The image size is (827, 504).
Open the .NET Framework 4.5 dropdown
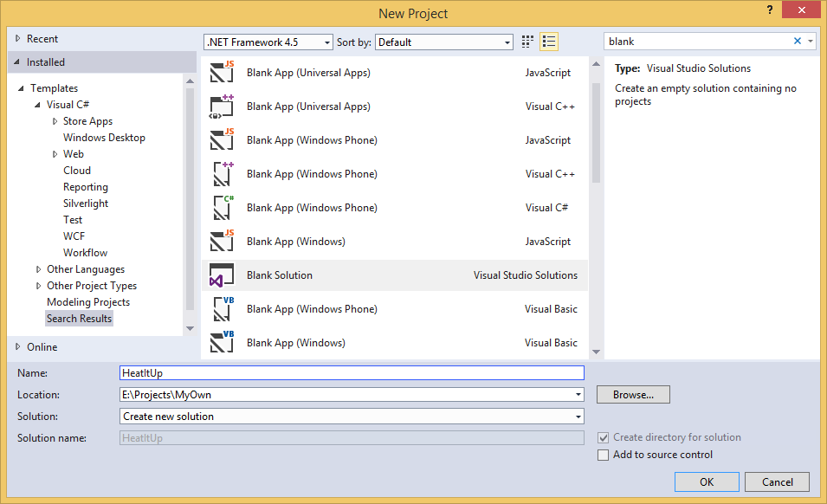tap(268, 42)
